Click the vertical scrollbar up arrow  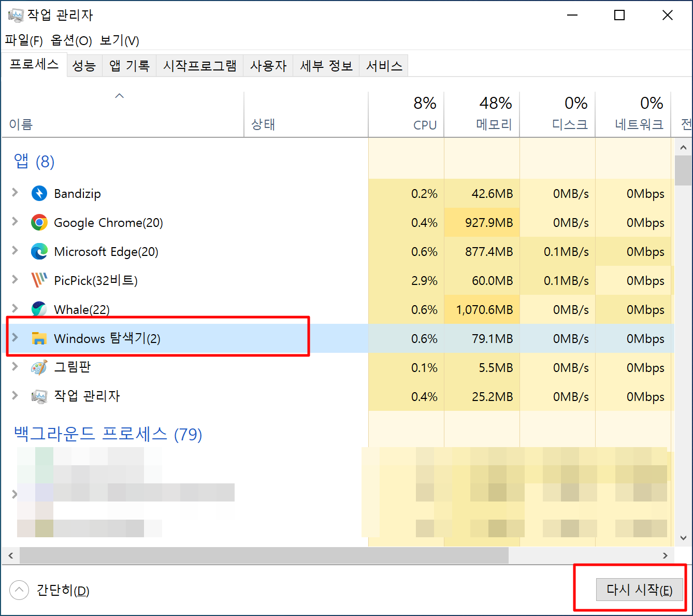pyautogui.click(x=683, y=148)
